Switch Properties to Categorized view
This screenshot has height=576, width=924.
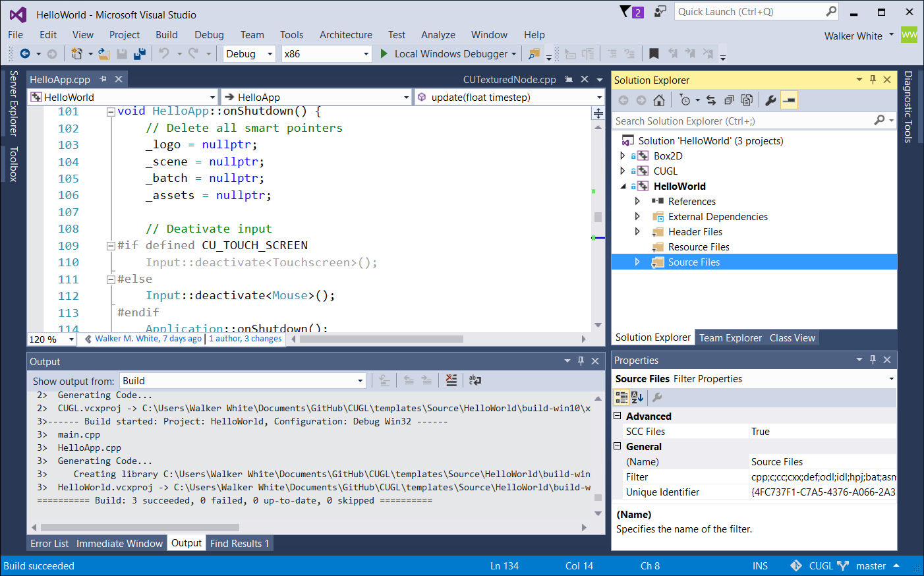click(621, 397)
